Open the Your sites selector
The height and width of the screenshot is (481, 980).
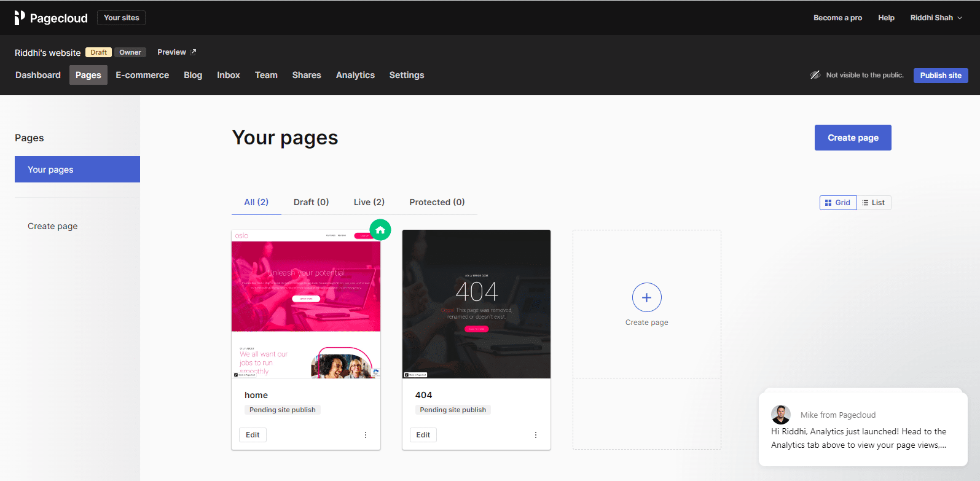121,18
